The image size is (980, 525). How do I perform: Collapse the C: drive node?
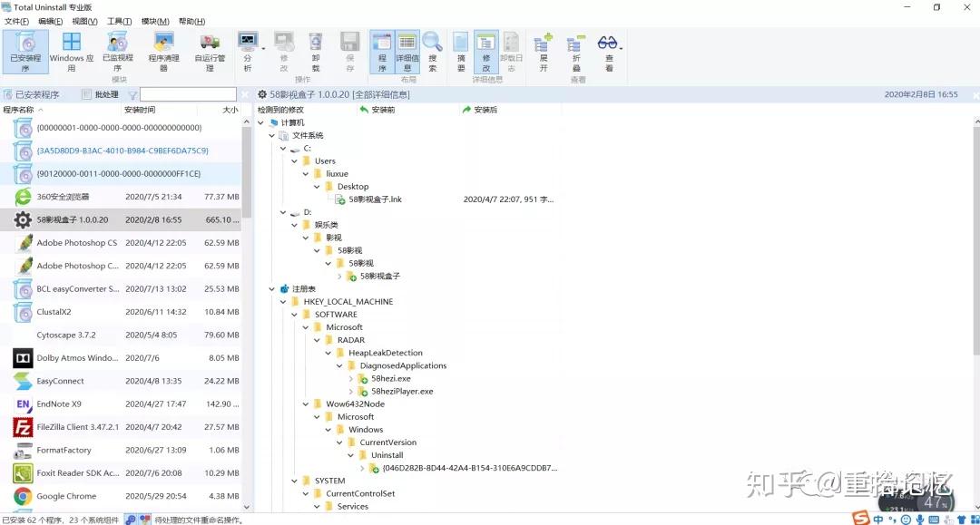(x=283, y=149)
